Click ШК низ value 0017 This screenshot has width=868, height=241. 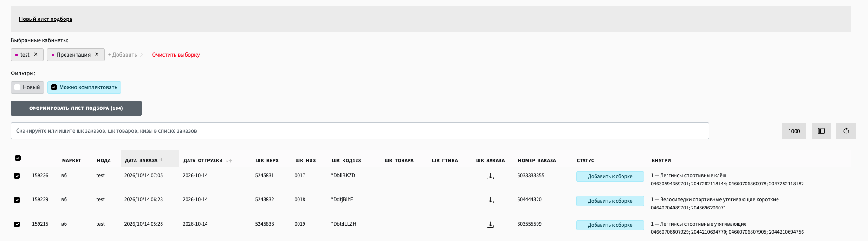300,175
